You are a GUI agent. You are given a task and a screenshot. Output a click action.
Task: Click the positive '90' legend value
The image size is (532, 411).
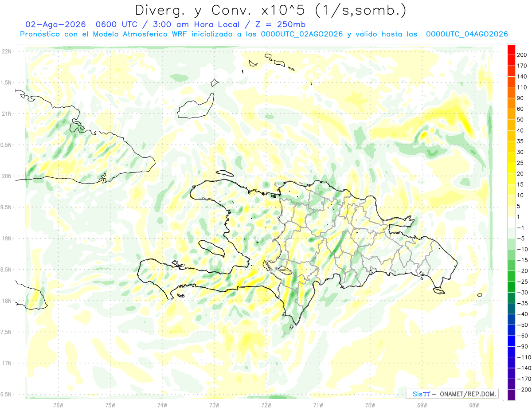(x=520, y=98)
